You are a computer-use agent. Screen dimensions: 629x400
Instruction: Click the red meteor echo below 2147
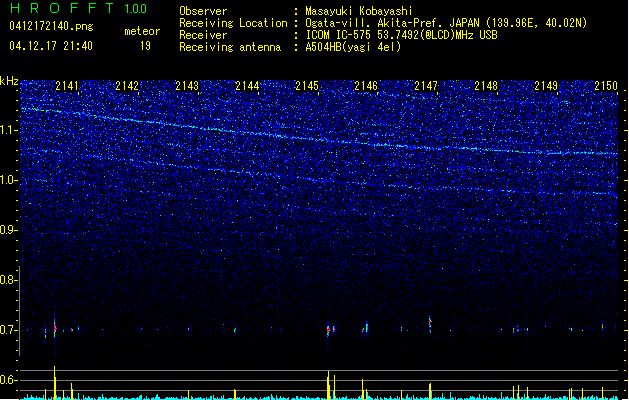430,324
